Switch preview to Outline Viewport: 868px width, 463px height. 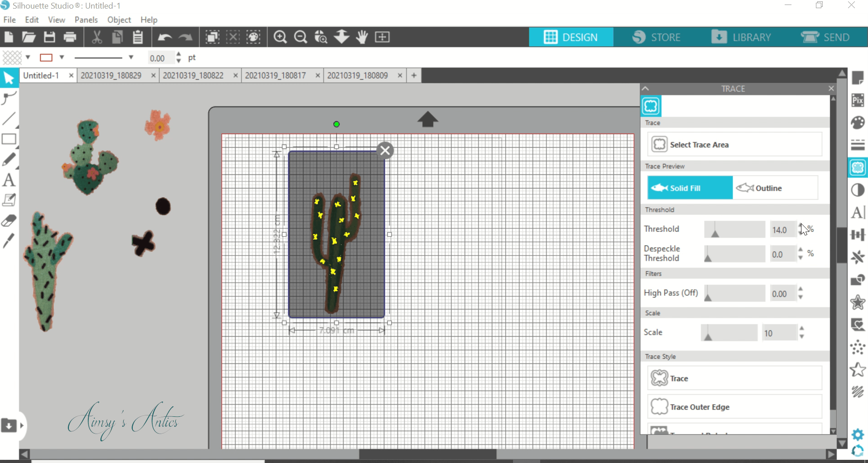point(775,188)
